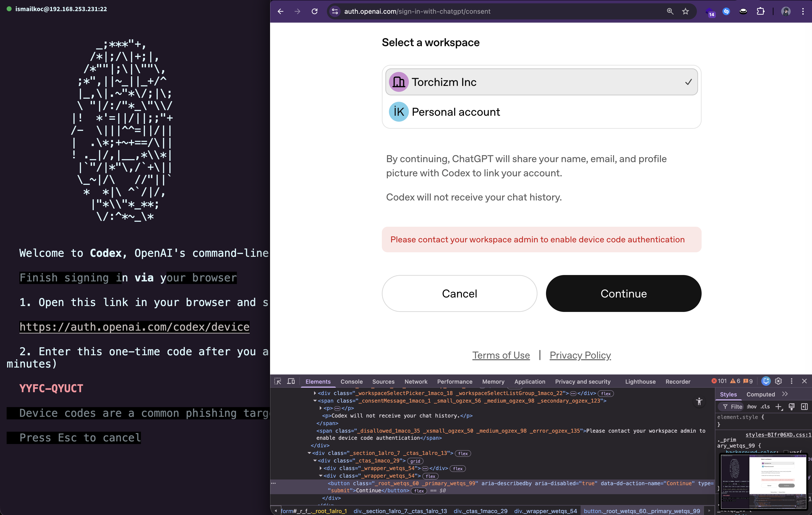This screenshot has height=515, width=812.
Task: Expand the first _wrapper_wetqs_54 div
Action: tap(321, 468)
